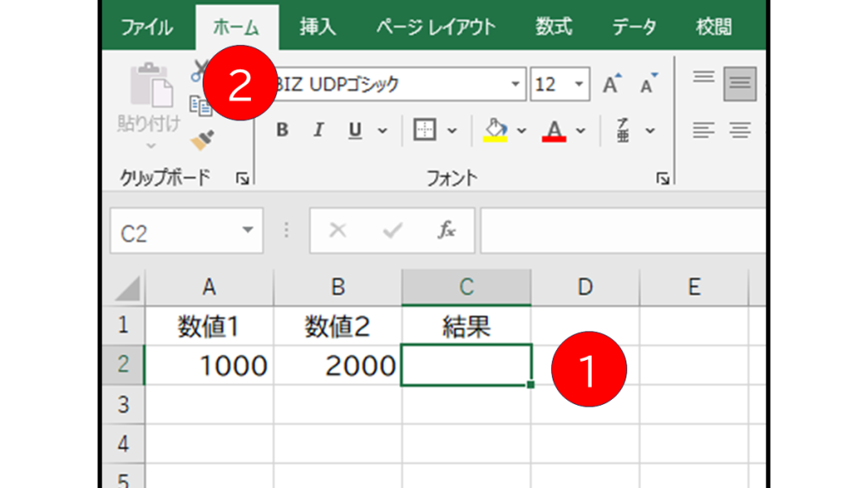
Task: Apply bold formatting with the B icon
Action: (x=281, y=130)
